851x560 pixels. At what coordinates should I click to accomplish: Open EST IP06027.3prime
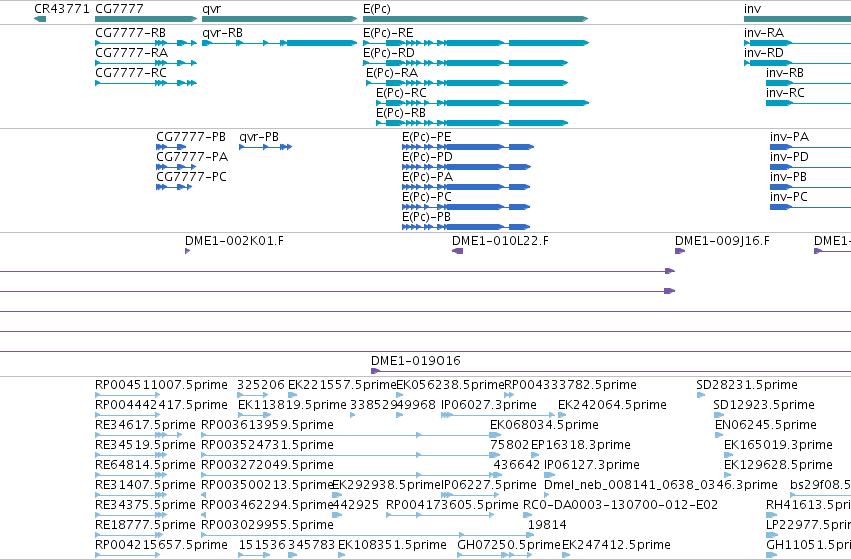point(488,406)
